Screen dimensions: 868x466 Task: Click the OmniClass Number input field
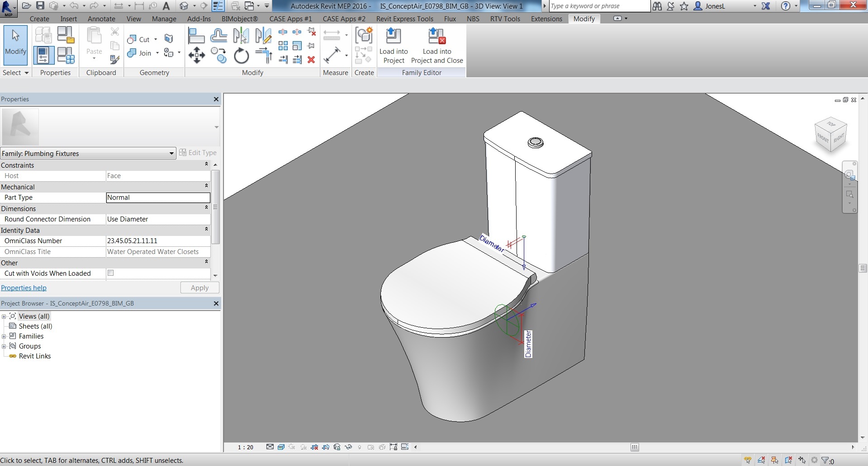pos(158,241)
